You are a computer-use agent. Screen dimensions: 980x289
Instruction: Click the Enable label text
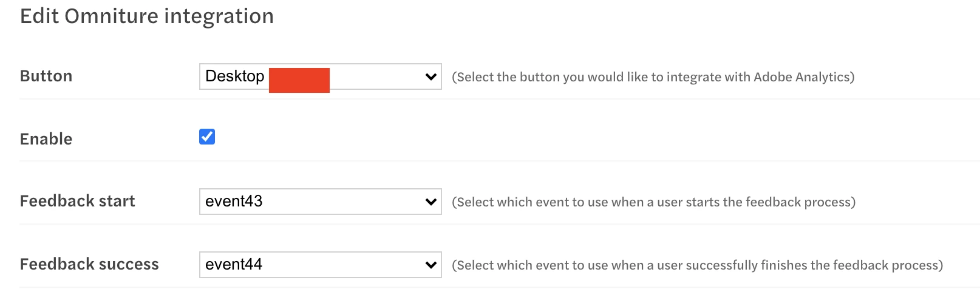click(x=46, y=139)
